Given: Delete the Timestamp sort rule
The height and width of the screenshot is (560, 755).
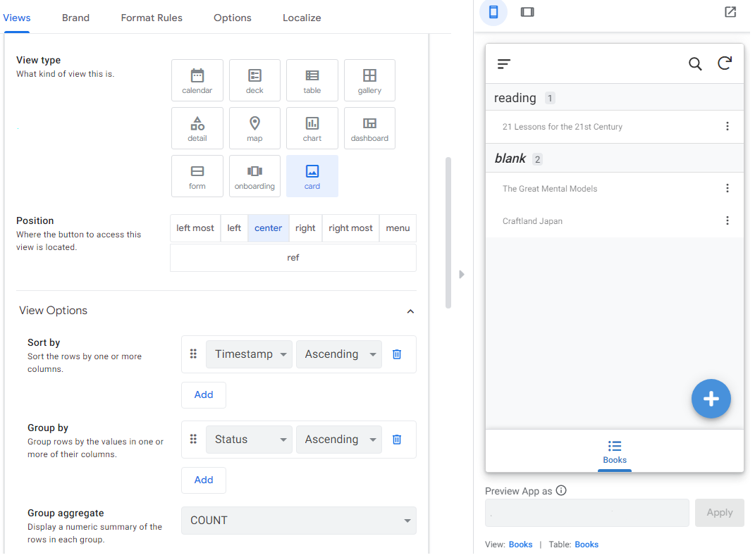Looking at the screenshot, I should pos(397,354).
